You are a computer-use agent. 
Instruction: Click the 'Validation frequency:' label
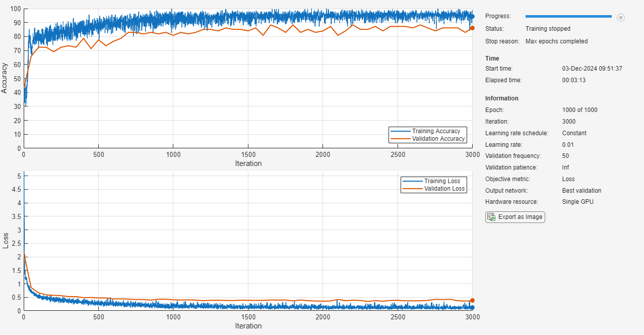(x=513, y=156)
